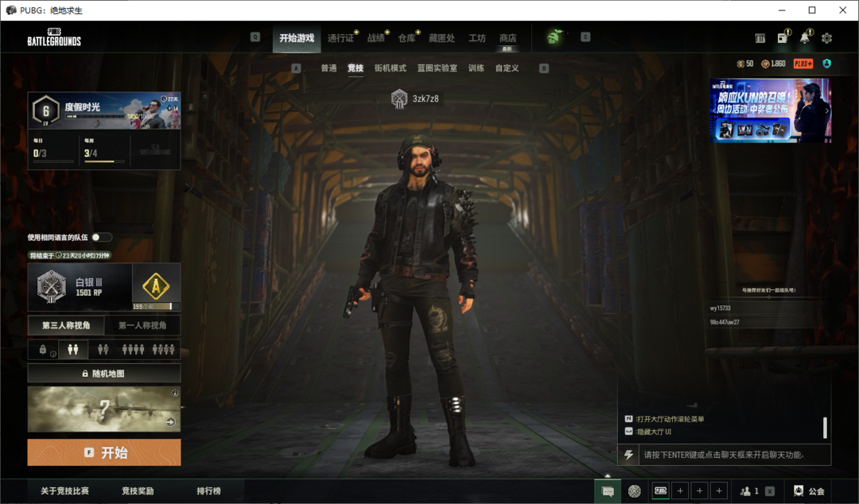Add a channel with the first plus slot
This screenshot has height=504, width=859.
[x=680, y=490]
